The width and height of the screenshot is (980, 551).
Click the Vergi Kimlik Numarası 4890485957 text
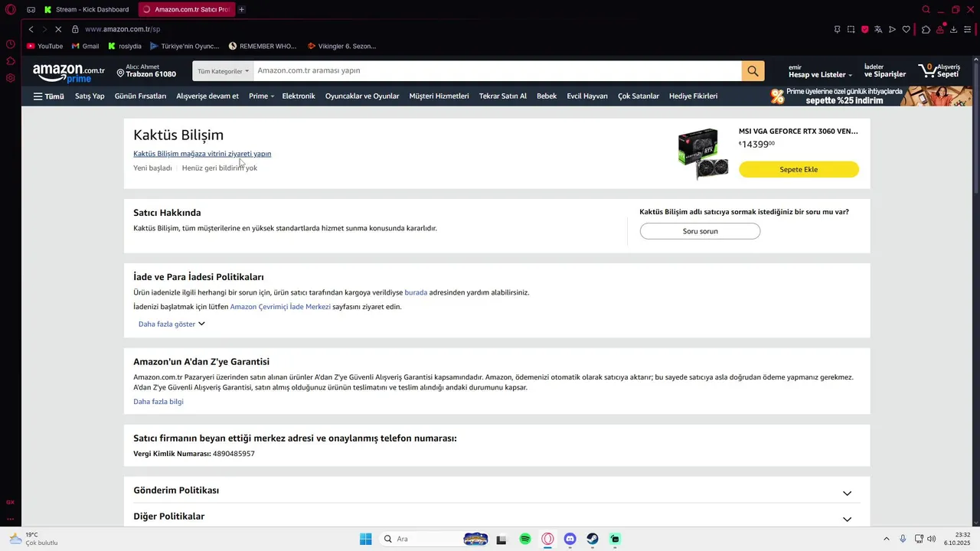coord(194,454)
